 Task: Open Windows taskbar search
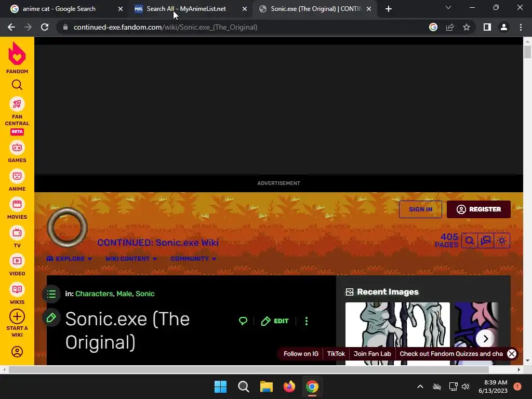(244, 387)
